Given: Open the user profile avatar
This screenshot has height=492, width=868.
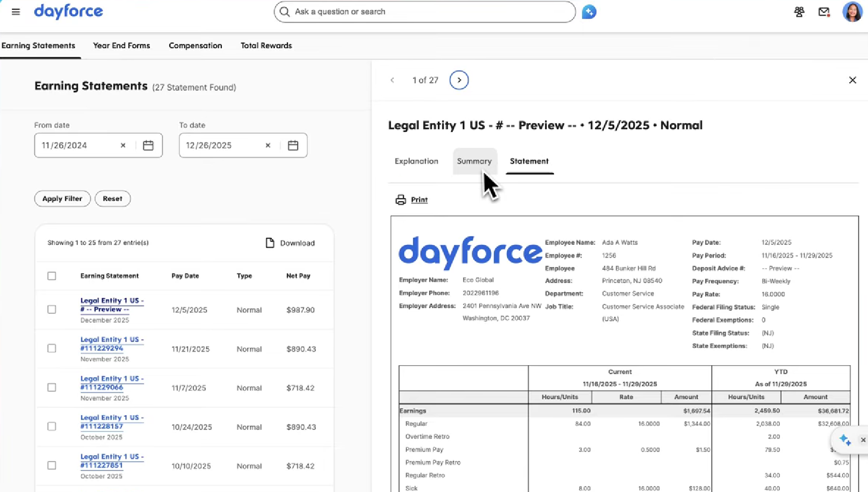Looking at the screenshot, I should click(x=852, y=12).
